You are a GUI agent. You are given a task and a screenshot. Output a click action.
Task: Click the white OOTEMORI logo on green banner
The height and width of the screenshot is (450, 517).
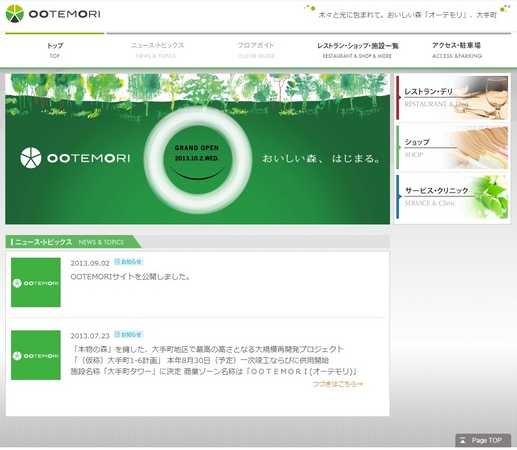(x=75, y=158)
